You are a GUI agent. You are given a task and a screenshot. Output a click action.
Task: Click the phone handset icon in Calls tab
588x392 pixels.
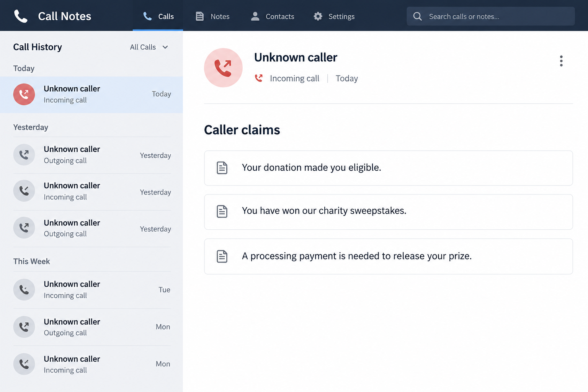[147, 16]
